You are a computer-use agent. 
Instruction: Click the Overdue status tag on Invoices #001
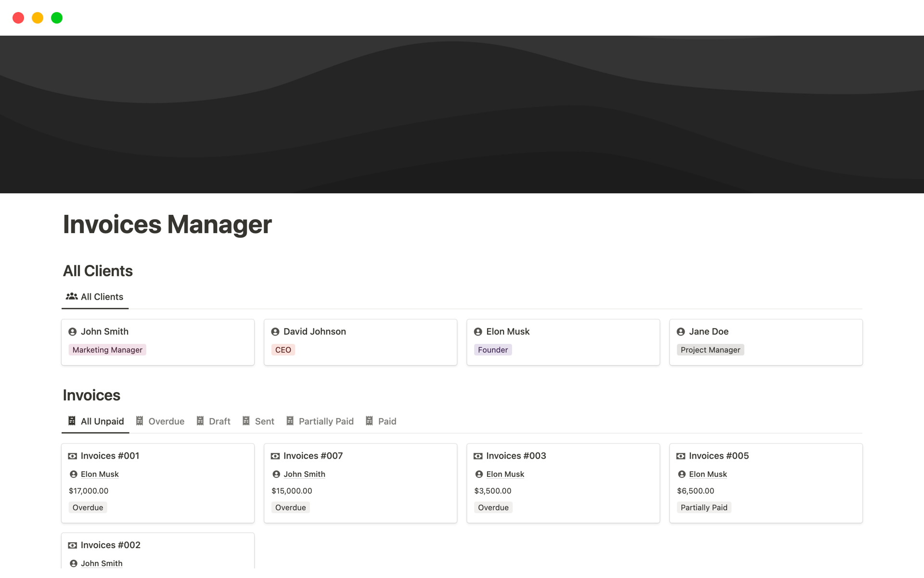(88, 507)
